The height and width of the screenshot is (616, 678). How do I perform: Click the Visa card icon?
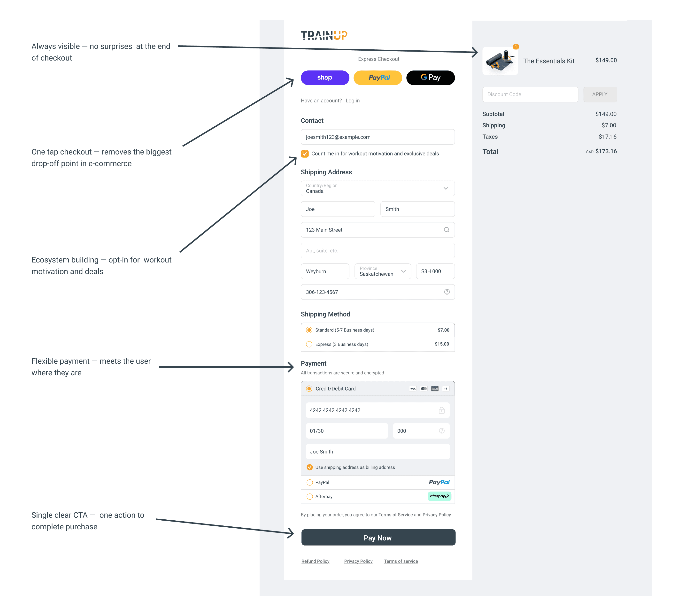point(413,389)
